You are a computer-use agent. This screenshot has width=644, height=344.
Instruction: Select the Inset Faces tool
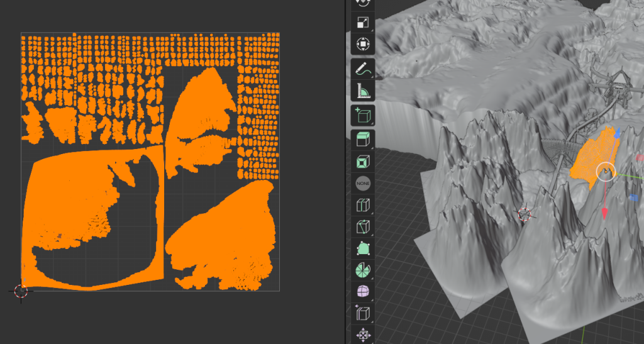pos(363,162)
